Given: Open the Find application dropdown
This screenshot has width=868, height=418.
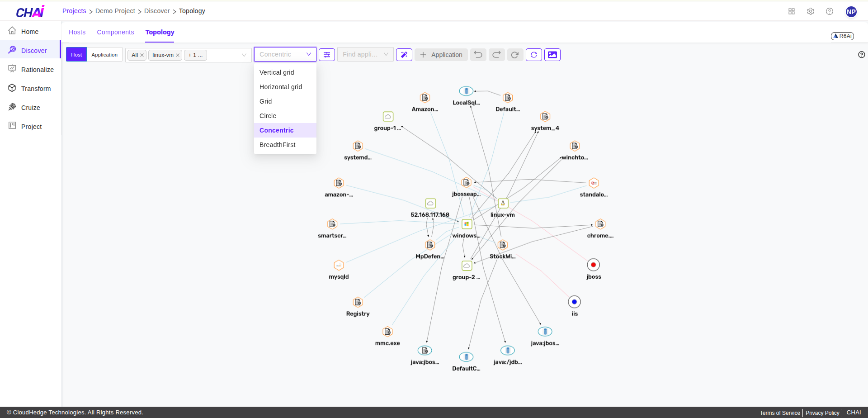Looking at the screenshot, I should click(x=365, y=55).
